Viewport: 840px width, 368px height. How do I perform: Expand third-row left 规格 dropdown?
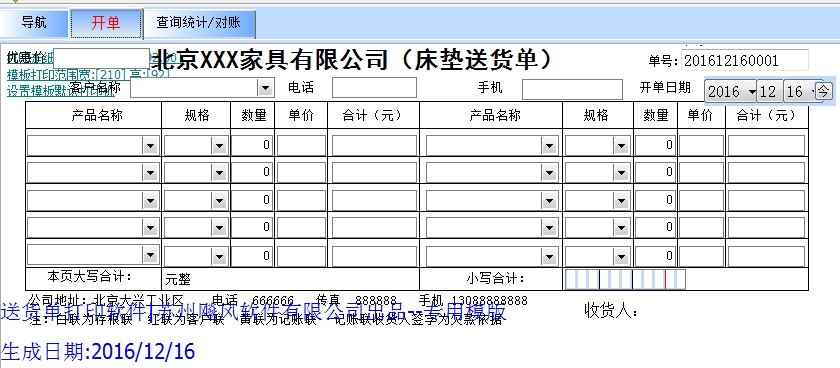click(219, 200)
